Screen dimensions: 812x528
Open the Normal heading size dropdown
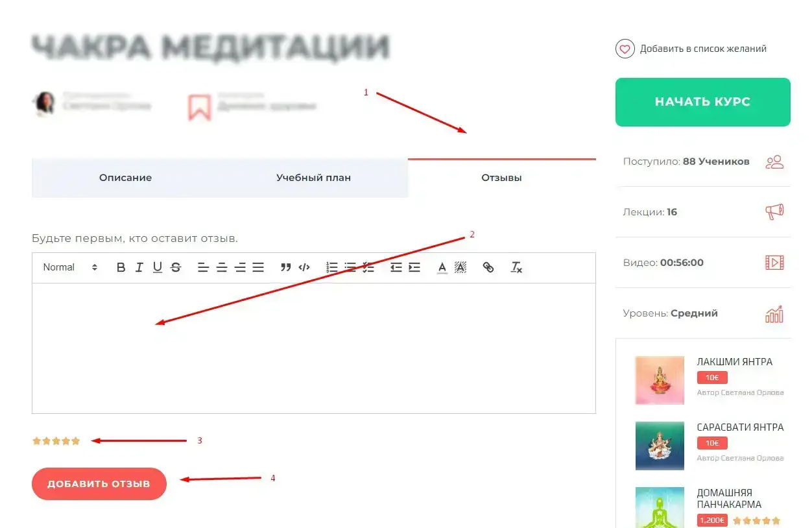tap(70, 267)
